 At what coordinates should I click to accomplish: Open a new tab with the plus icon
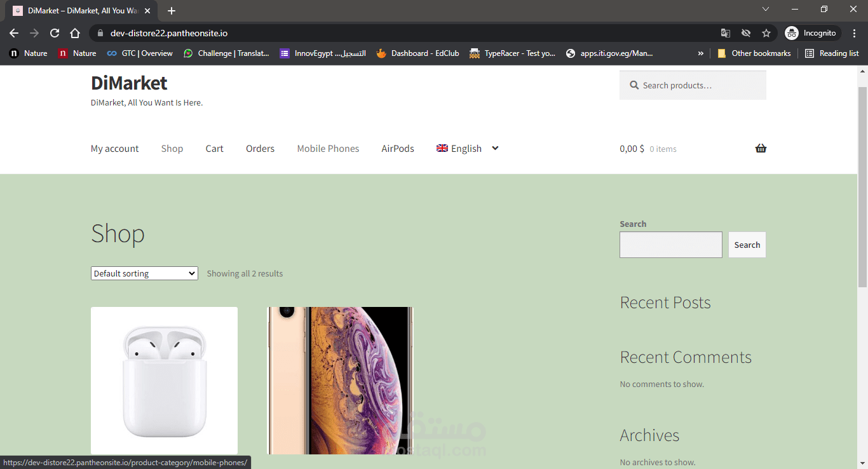point(172,11)
